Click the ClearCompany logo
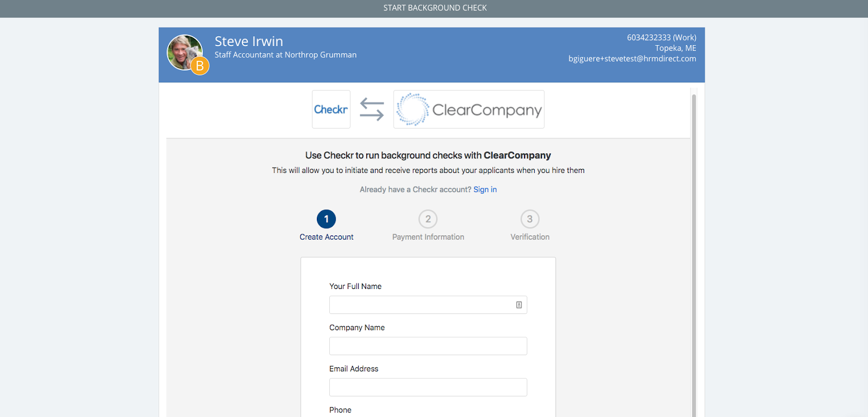Viewport: 868px width, 417px height. (x=469, y=110)
